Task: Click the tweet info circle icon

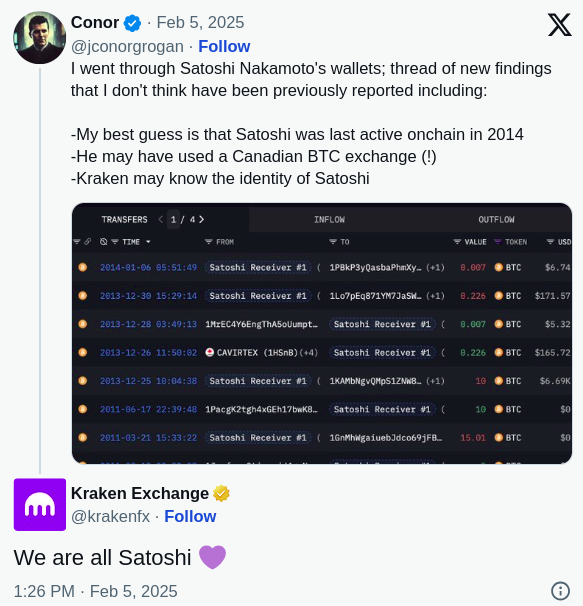Action: [560, 591]
